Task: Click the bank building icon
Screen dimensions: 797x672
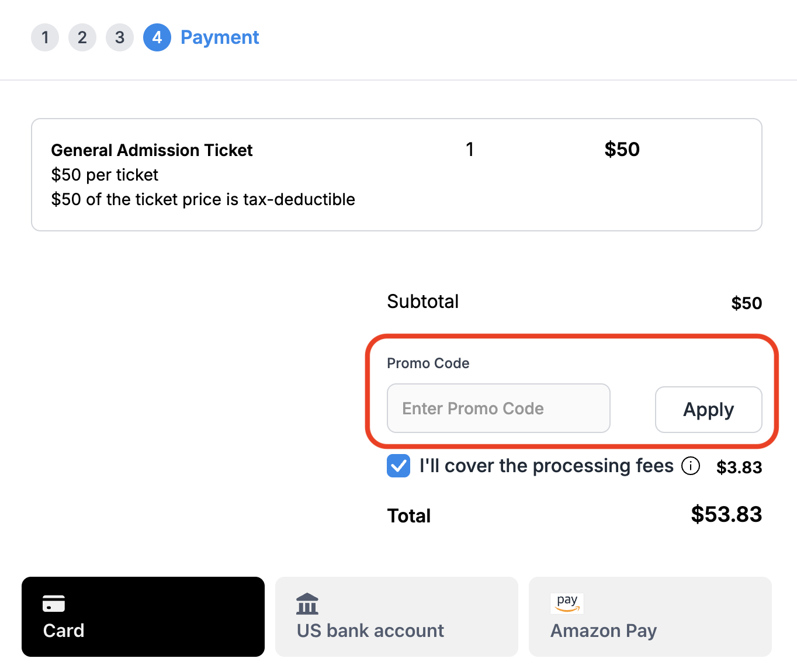Action: tap(307, 604)
